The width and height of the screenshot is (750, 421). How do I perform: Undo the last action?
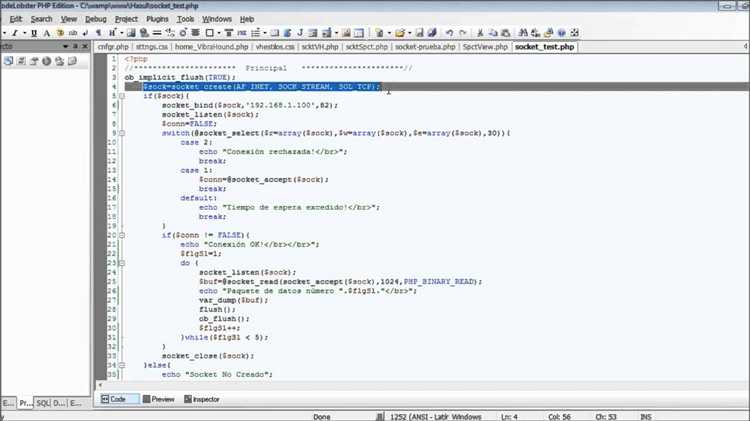450,33
